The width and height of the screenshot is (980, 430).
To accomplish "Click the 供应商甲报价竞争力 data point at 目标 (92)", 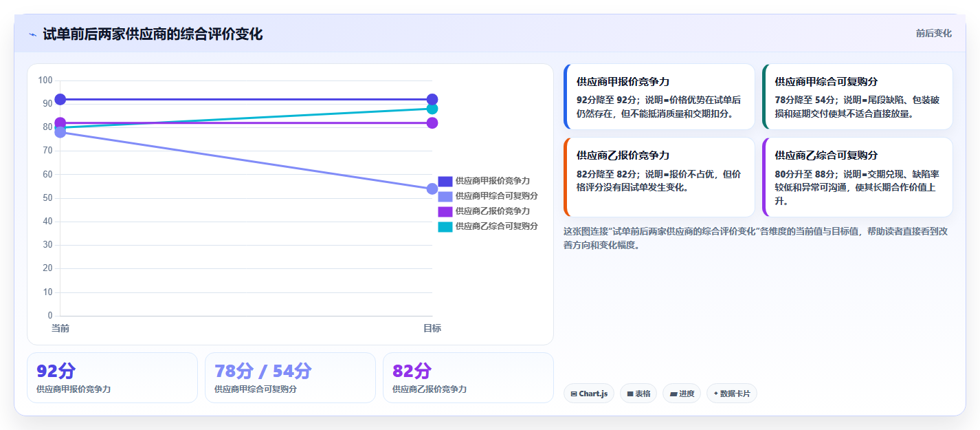I will coord(432,99).
